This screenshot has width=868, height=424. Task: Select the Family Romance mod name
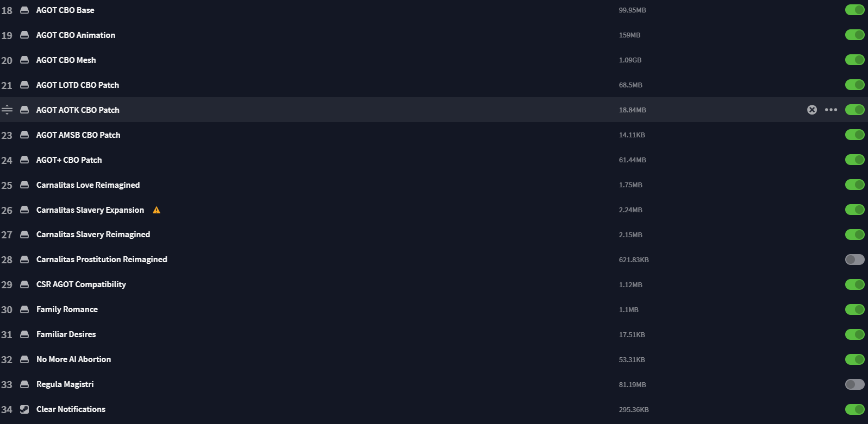(67, 309)
